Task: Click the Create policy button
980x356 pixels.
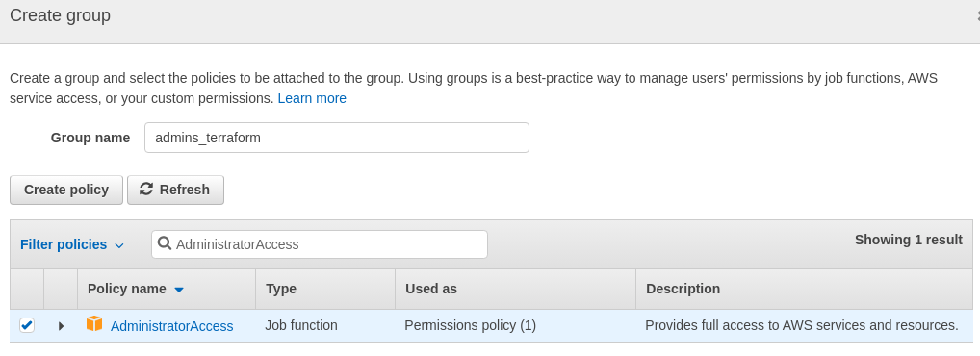Action: click(66, 190)
